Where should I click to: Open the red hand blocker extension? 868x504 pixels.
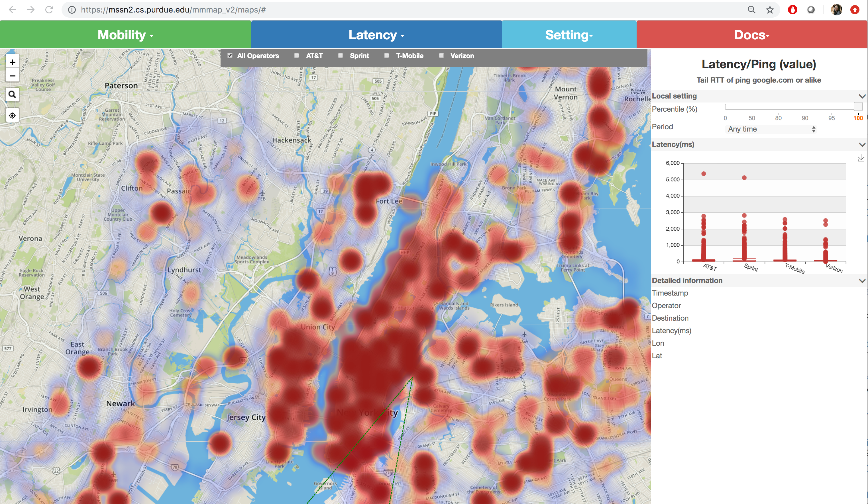pyautogui.click(x=792, y=10)
